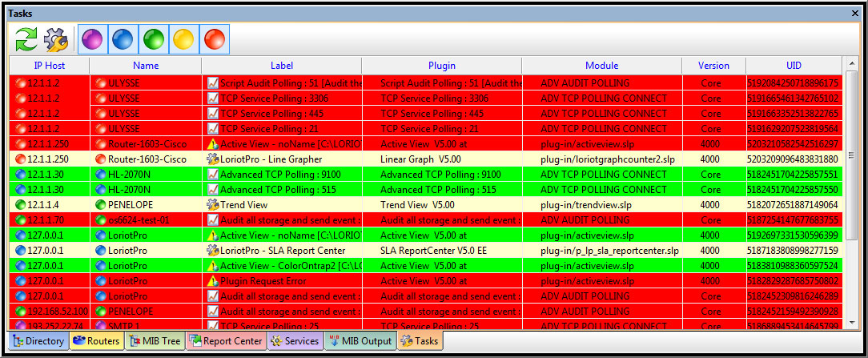The height and width of the screenshot is (358, 868).
Task: Click graph icon of Advanced TCP Polling : 9100 label
Action: (212, 174)
